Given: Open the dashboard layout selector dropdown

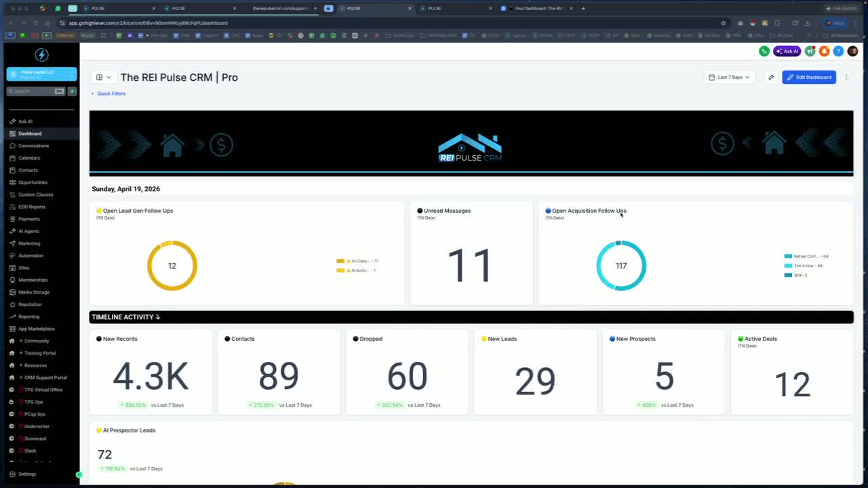Looking at the screenshot, I should click(103, 77).
